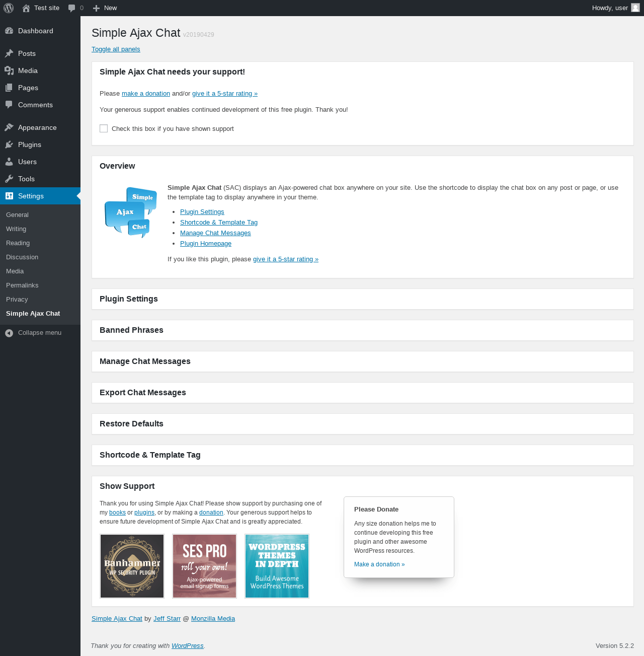The width and height of the screenshot is (644, 656).
Task: Expand the Shortcode & Template Tag panel
Action: (x=362, y=455)
